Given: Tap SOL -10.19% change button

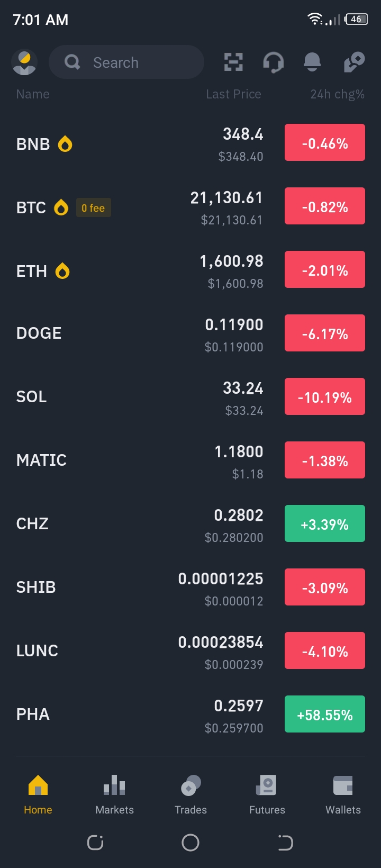Looking at the screenshot, I should (325, 396).
